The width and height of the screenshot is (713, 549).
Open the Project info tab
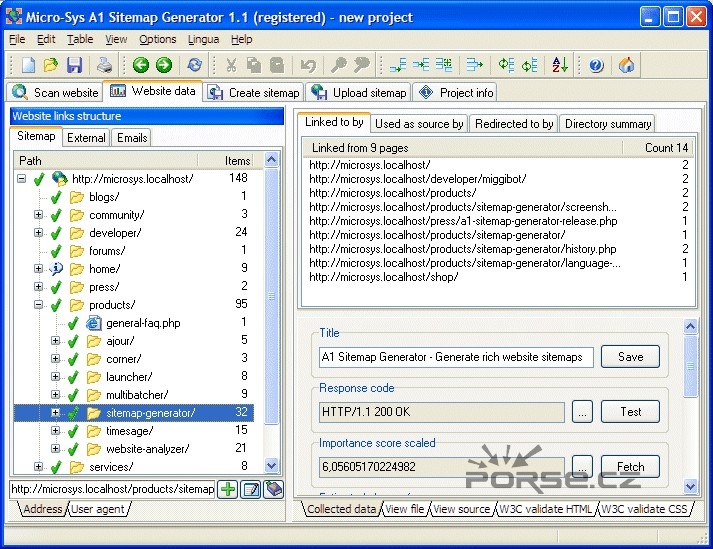coord(455,92)
